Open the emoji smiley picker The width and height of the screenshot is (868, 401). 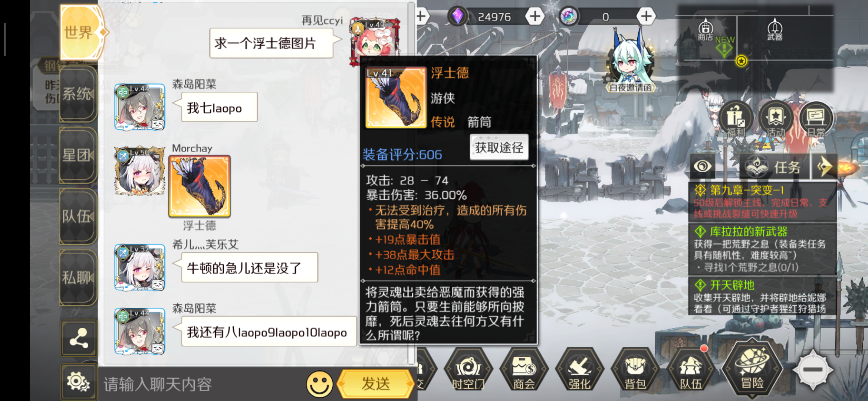click(319, 384)
